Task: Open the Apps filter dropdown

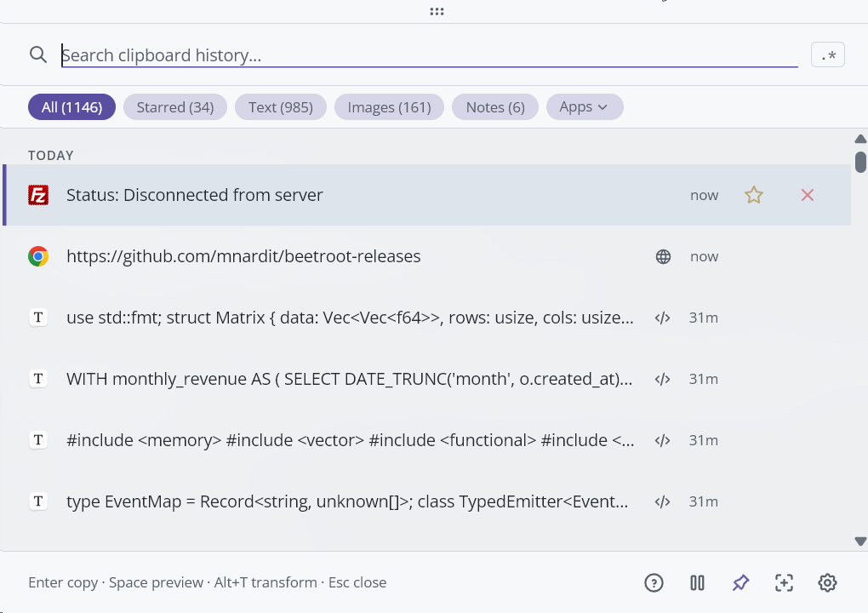Action: pyautogui.click(x=585, y=106)
